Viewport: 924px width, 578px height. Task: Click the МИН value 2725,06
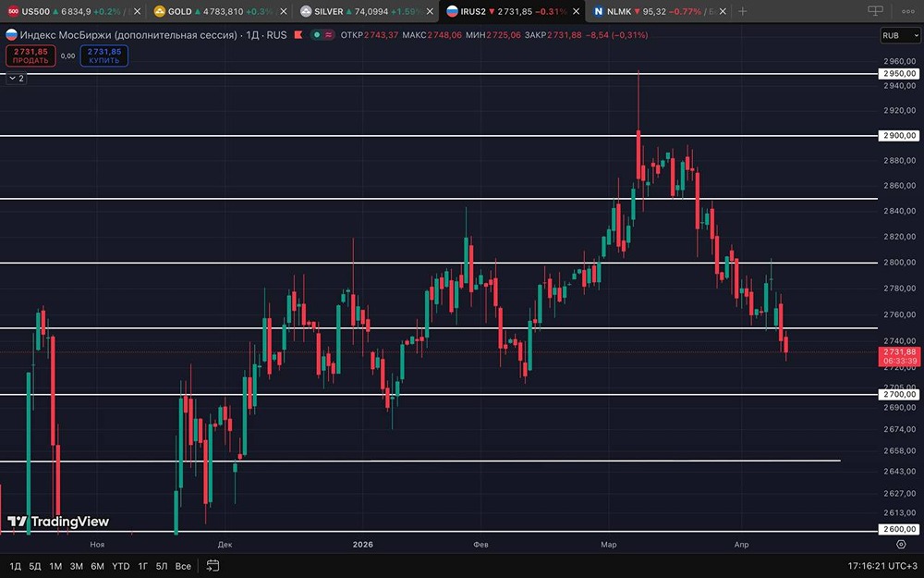pos(504,35)
